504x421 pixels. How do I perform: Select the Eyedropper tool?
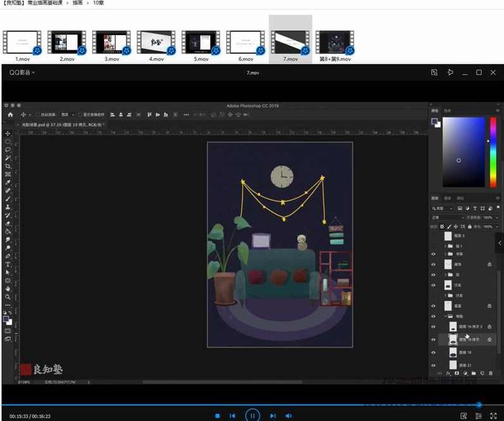point(8,182)
